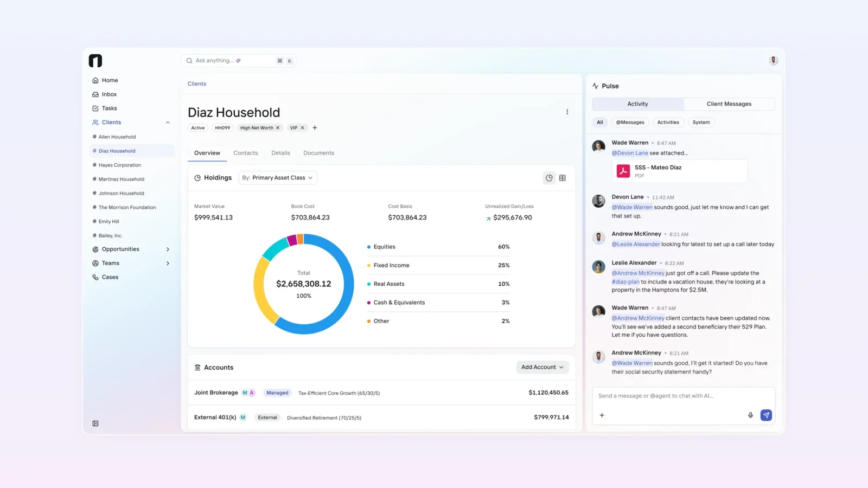Filter Pulse by System
868x488 pixels.
[701, 123]
